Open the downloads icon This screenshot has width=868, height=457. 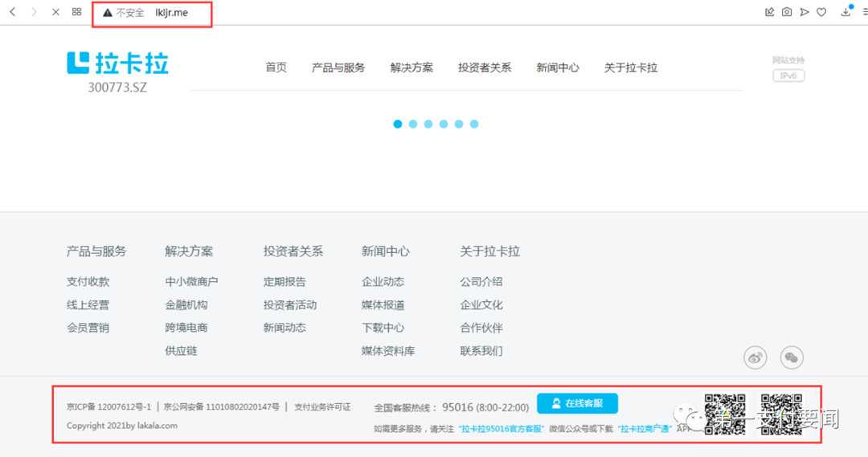(x=845, y=11)
